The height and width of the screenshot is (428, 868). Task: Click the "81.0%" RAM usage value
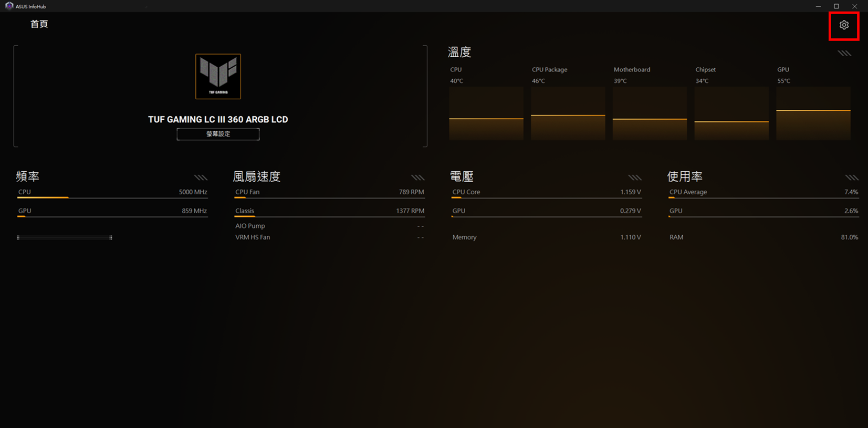(850, 237)
